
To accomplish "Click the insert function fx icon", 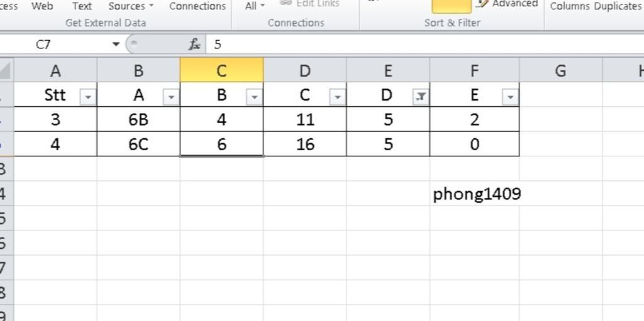I will pos(194,45).
